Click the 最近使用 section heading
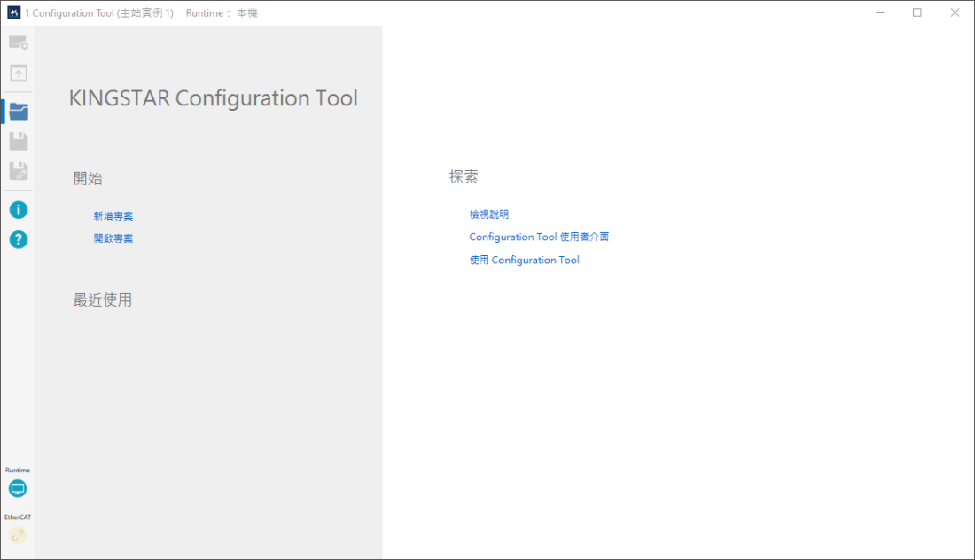Screen dimensions: 975x560 click(x=102, y=300)
